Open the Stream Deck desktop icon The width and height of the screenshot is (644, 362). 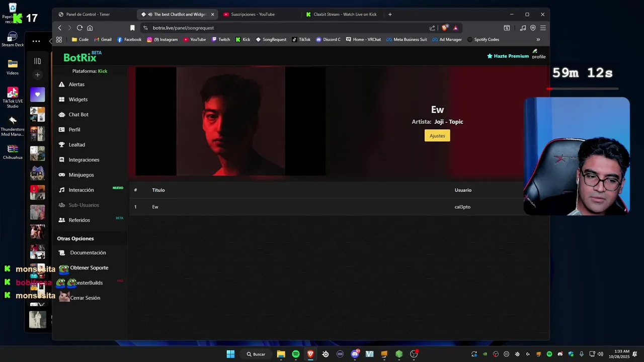(13, 39)
